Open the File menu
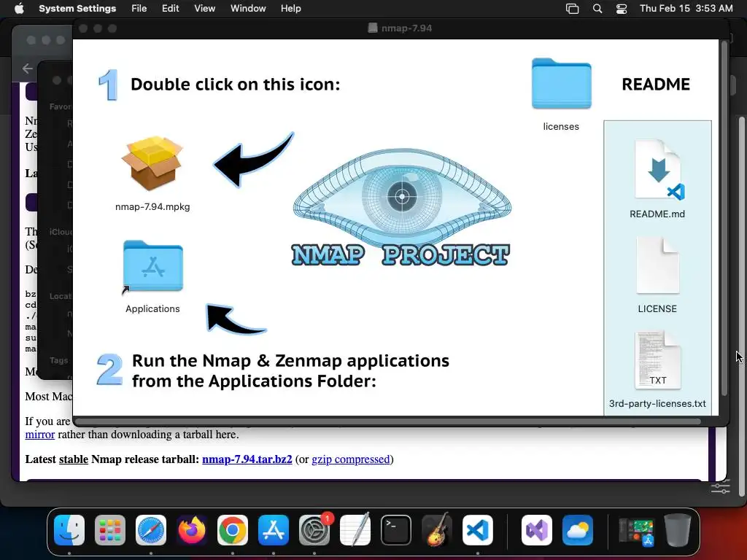Screen dimensions: 747x560 pos(139,9)
